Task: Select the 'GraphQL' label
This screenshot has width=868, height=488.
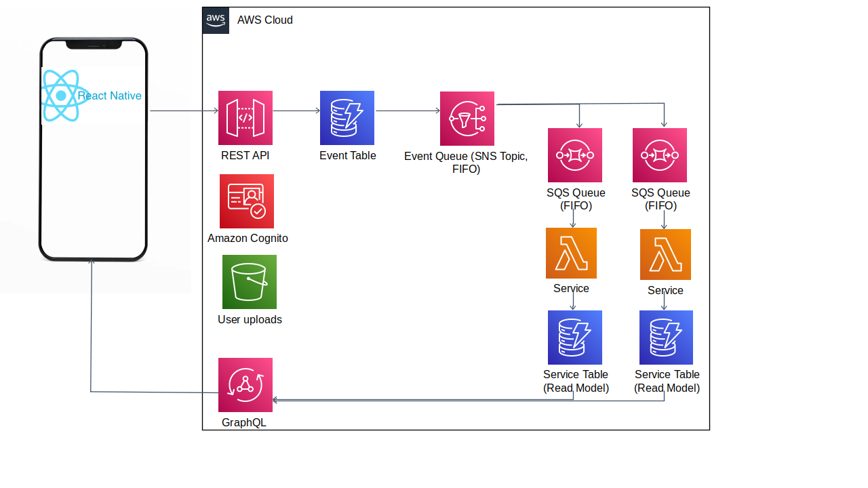Action: click(244, 423)
